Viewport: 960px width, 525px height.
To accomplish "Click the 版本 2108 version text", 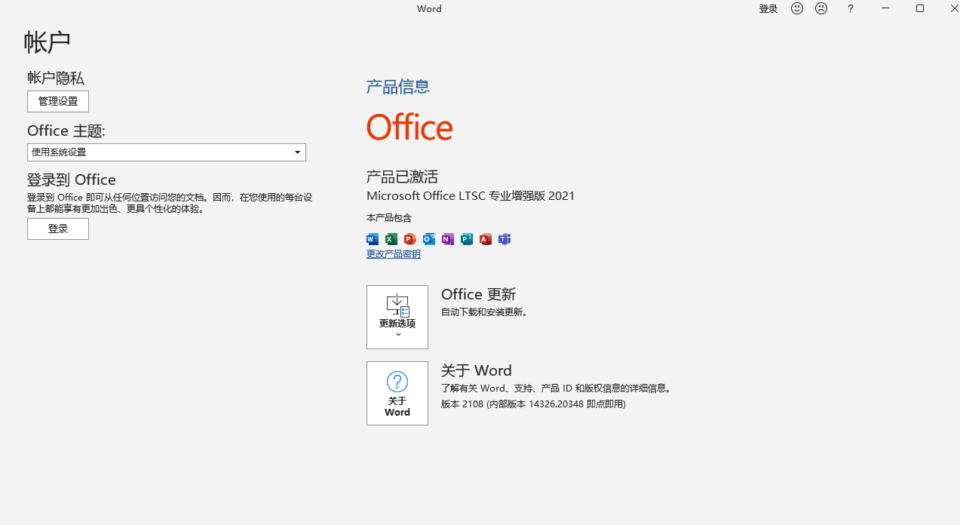I will tap(533, 404).
